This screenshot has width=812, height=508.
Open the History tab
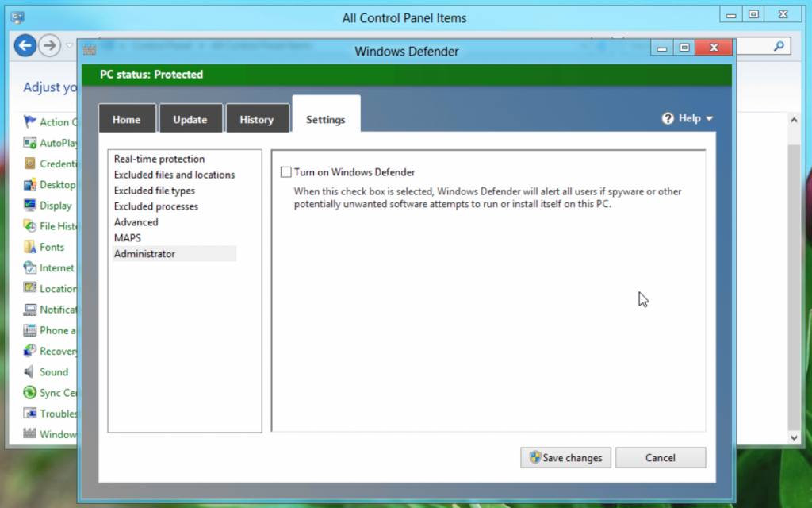[x=256, y=120]
